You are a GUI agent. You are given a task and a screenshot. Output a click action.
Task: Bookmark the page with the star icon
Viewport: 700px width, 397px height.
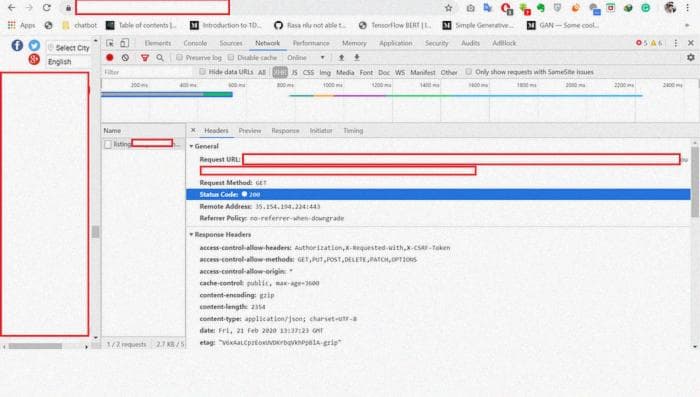pos(449,8)
